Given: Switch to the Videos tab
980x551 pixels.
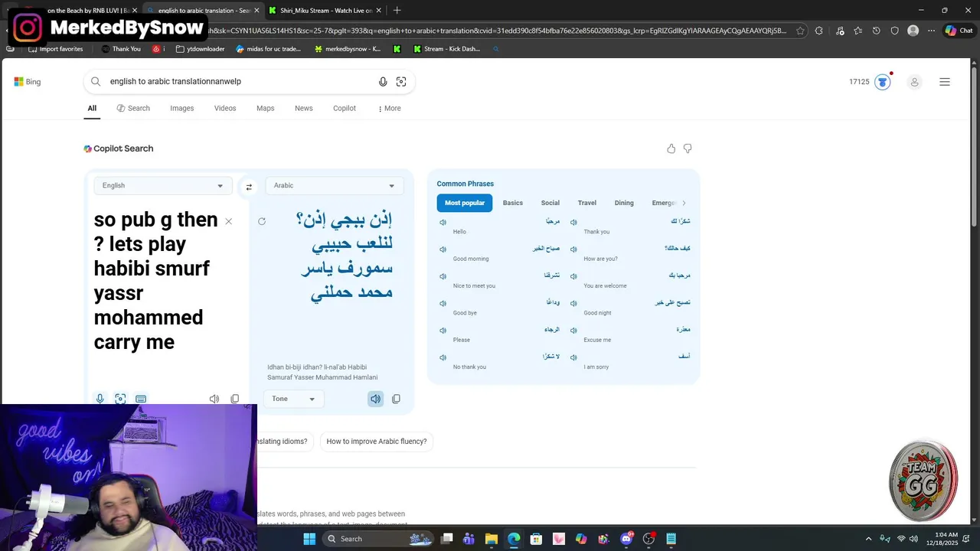Looking at the screenshot, I should pos(225,109).
